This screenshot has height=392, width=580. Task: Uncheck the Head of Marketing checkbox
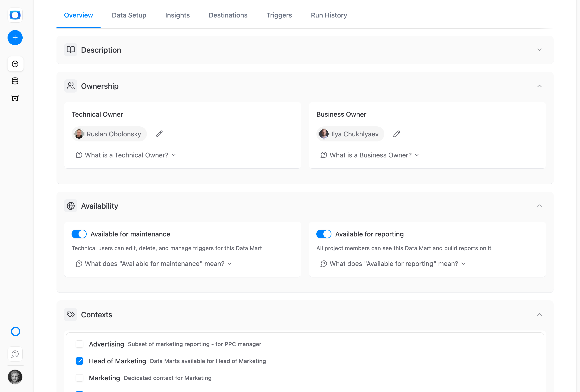click(x=79, y=361)
